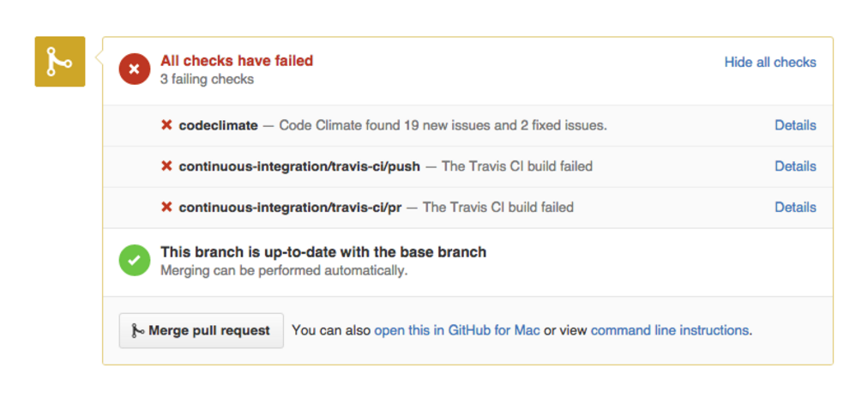Click the red failed-checks X circle icon

(x=135, y=69)
